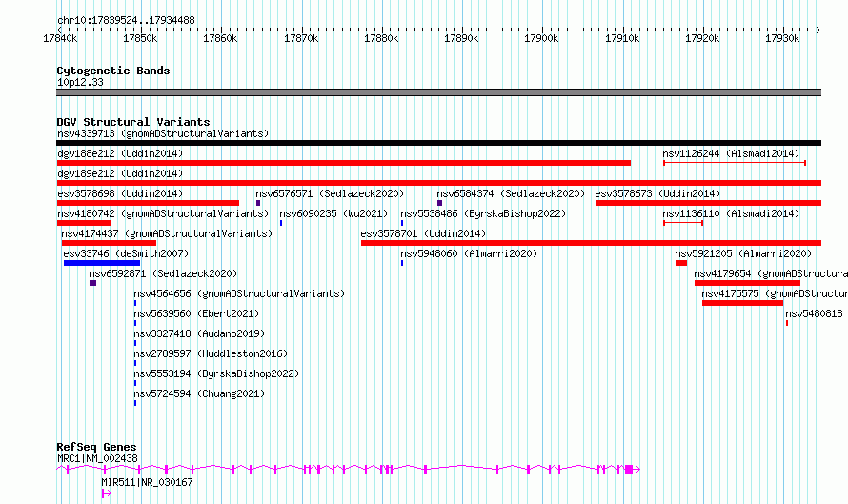
Task: Select the red esv3578698 variant bar
Action: tap(148, 203)
